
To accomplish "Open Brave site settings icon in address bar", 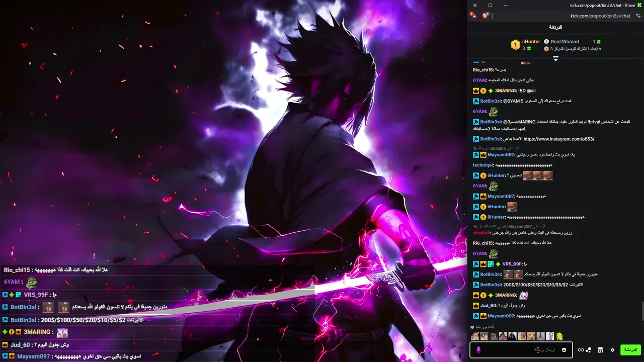I will (x=638, y=16).
